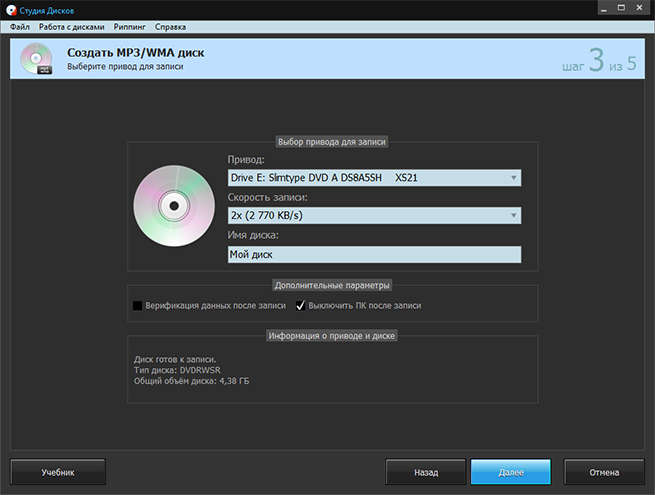655x495 pixels.
Task: Open the Справка menu
Action: pos(170,27)
